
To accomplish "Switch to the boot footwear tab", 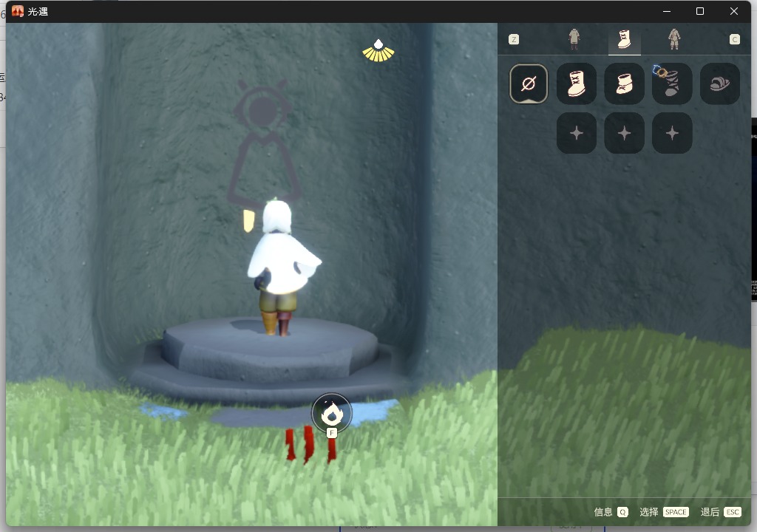I will point(624,39).
